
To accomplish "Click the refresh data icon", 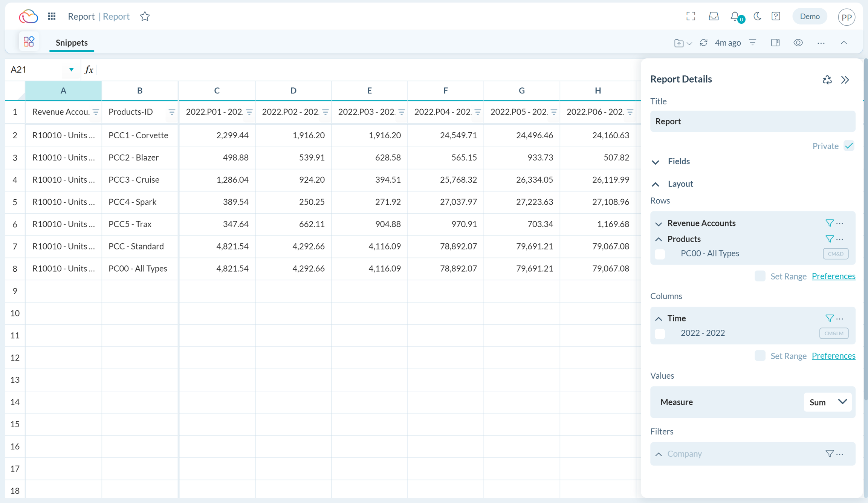I will pyautogui.click(x=703, y=43).
